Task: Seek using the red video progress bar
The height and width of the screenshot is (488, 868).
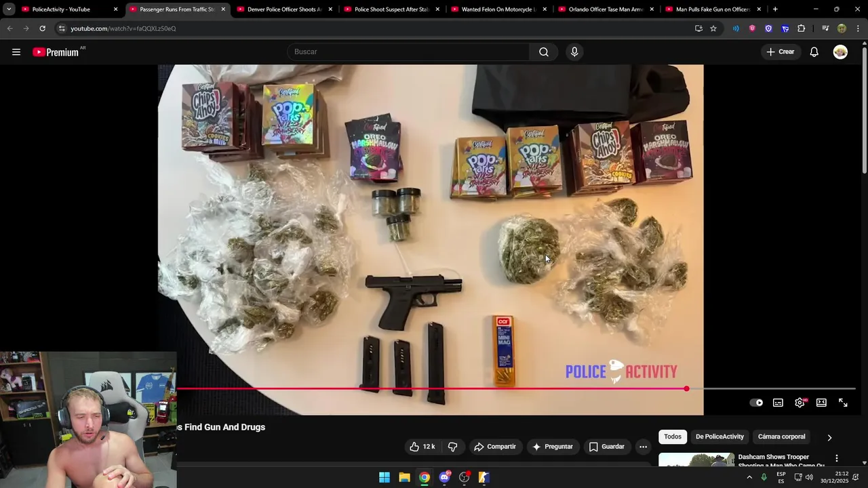Action: click(x=431, y=389)
